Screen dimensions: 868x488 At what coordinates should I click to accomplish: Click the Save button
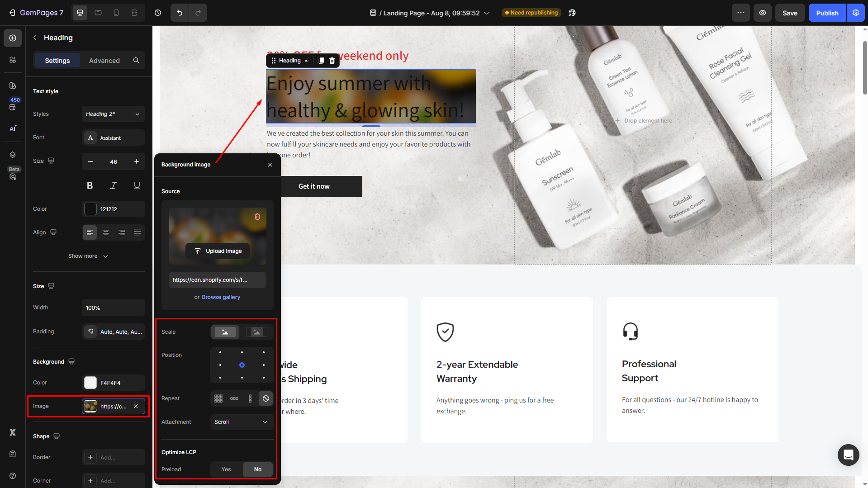790,13
